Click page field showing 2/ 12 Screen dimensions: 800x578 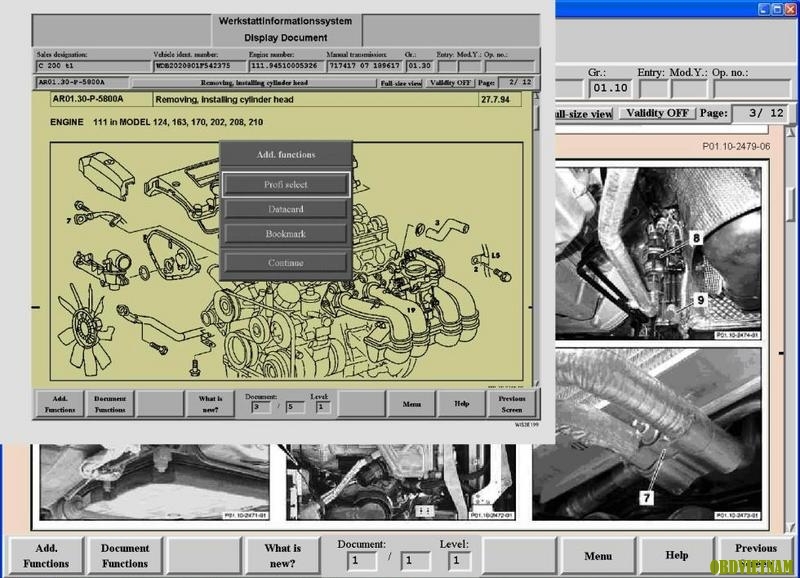pos(517,82)
